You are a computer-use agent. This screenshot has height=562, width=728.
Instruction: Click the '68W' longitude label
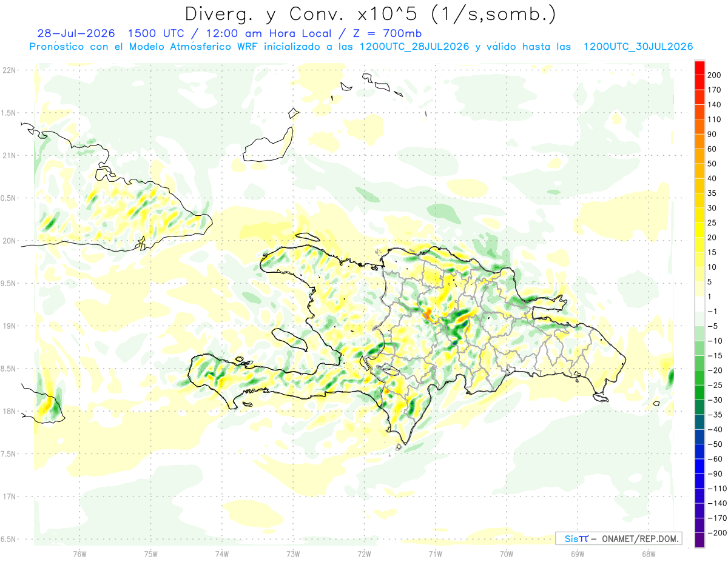[x=649, y=553]
